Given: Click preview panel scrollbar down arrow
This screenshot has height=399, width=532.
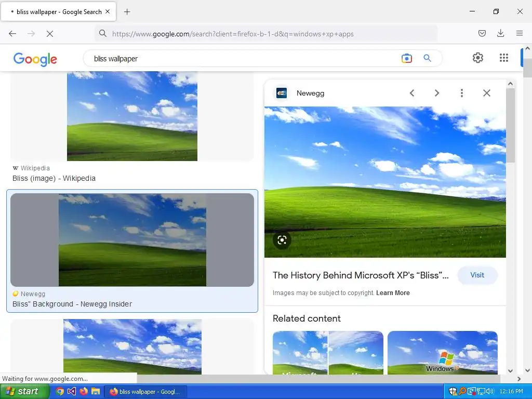Looking at the screenshot, I should (510, 371).
